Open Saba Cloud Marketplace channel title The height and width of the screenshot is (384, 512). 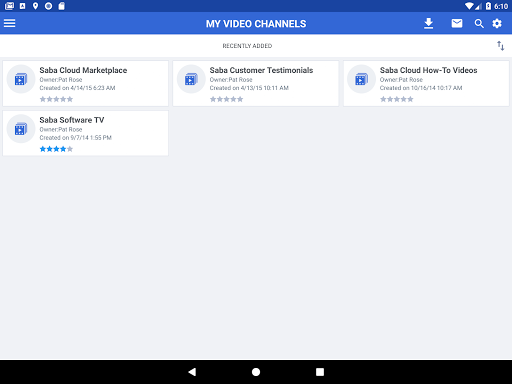coord(83,70)
